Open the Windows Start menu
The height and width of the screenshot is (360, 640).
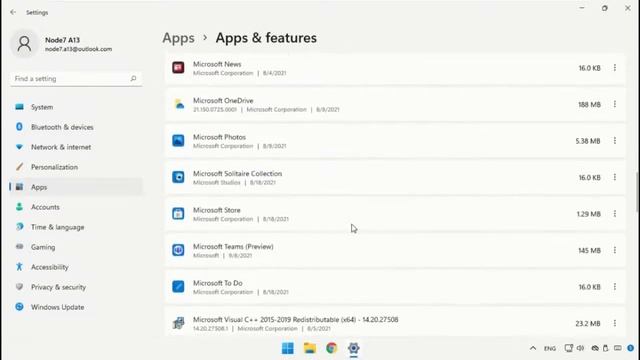click(288, 348)
